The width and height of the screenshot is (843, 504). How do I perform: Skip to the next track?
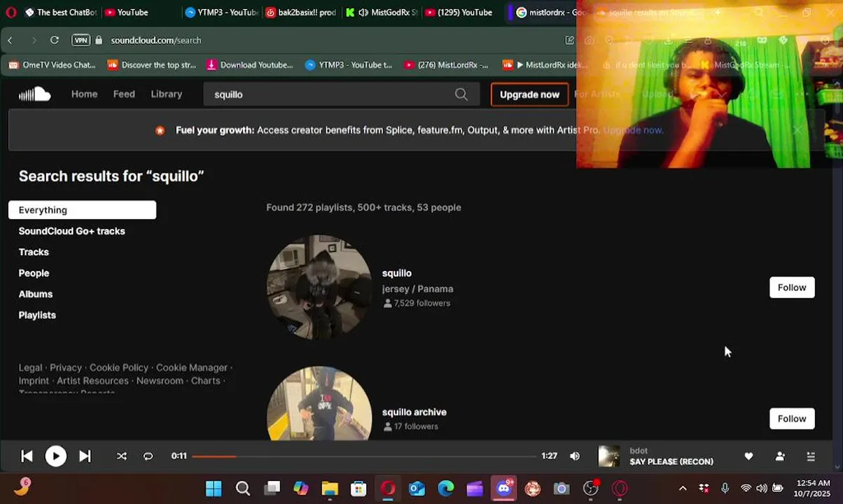pos(85,456)
